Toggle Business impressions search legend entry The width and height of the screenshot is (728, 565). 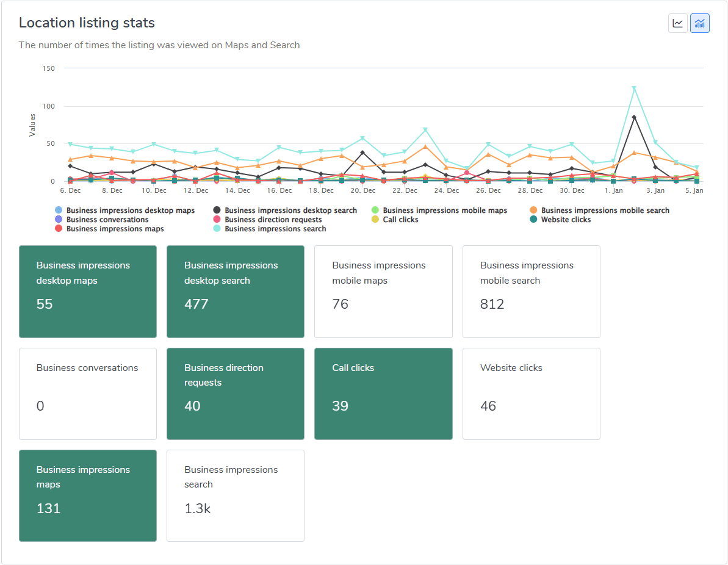(x=270, y=229)
